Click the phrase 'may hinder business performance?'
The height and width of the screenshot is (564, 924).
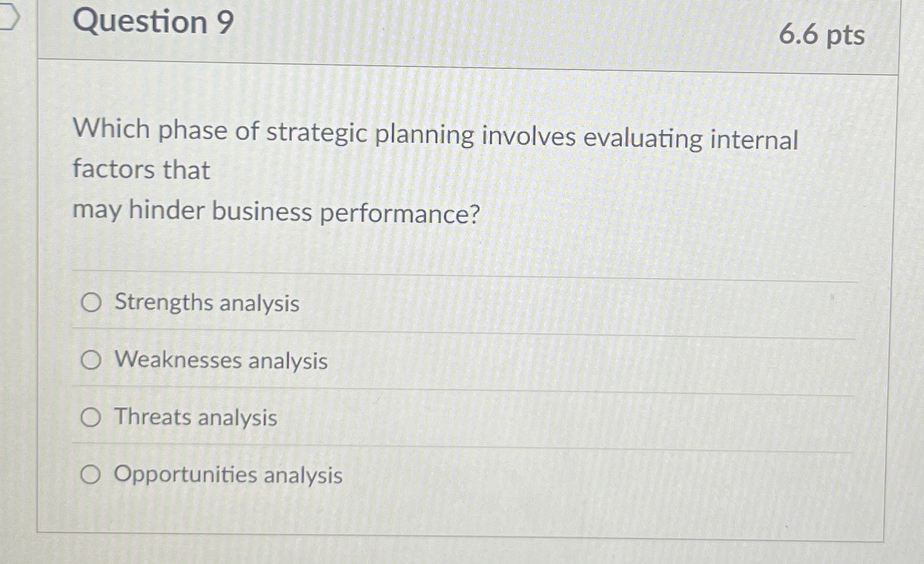[276, 212]
